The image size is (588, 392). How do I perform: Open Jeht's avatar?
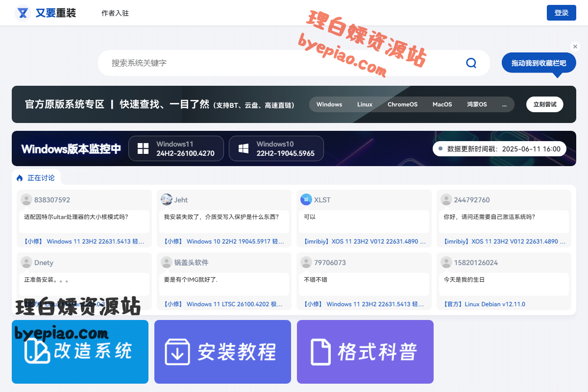pos(166,199)
